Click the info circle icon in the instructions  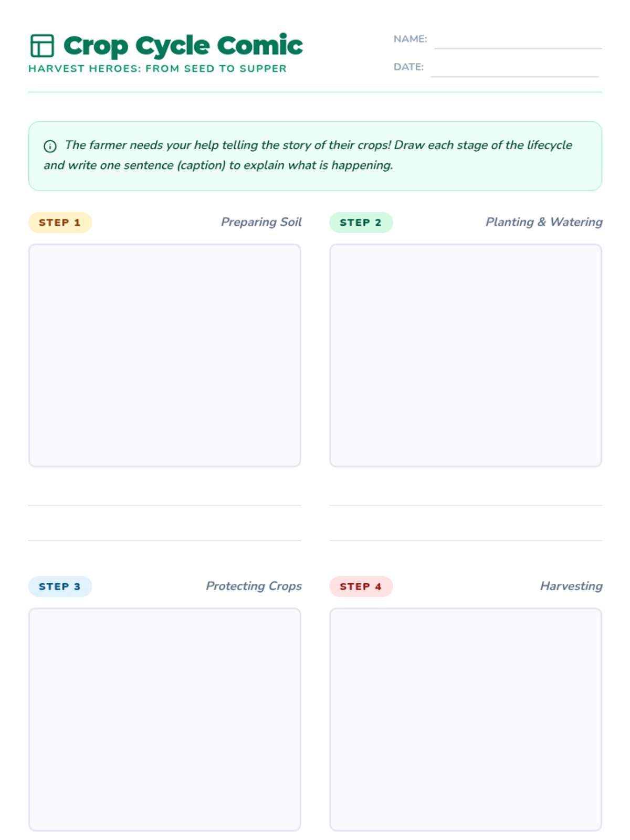(50, 146)
